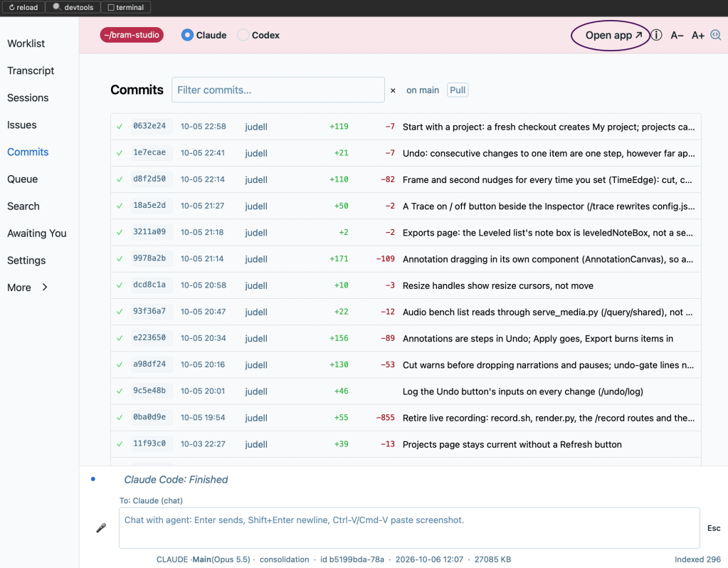Viewport: 728px width, 568px height.
Task: Click the checkmark on commit 0ba0d9e
Action: pyautogui.click(x=120, y=418)
